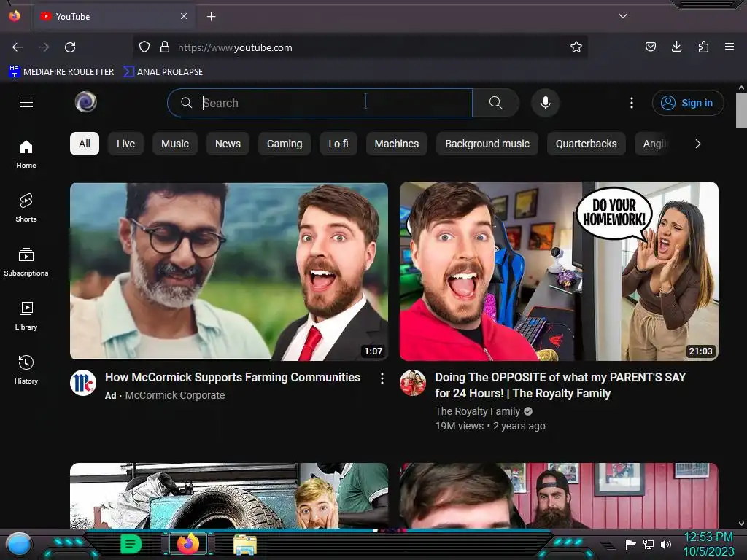The height and width of the screenshot is (560, 747).
Task: Close the YouTube tab
Action: tap(184, 16)
